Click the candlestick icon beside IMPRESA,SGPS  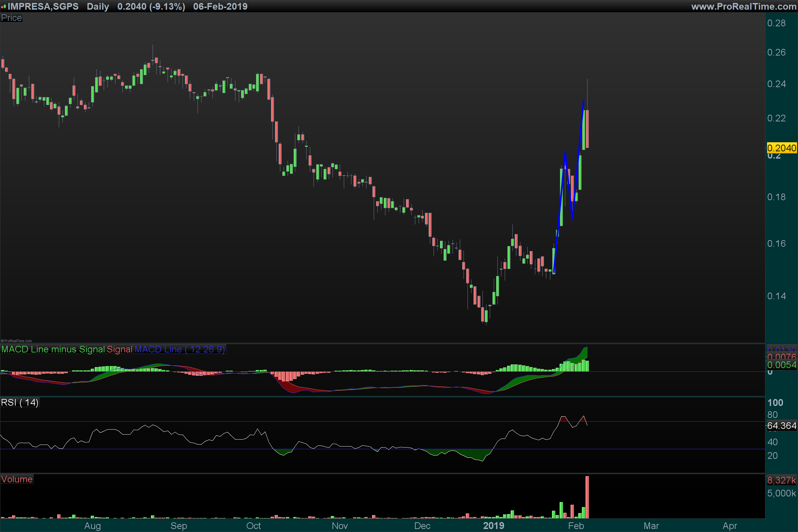tap(3, 6)
